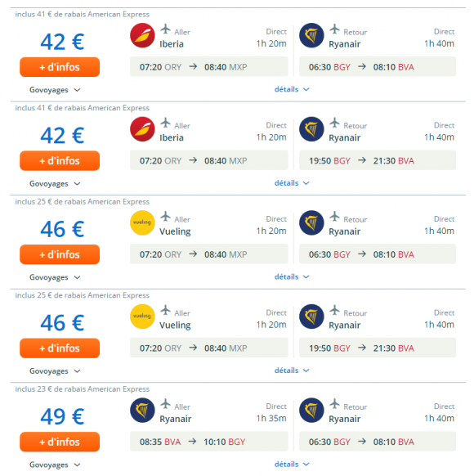The height and width of the screenshot is (476, 474).
Task: Click + d'infos button for first 42 € offer
Action: 60,67
